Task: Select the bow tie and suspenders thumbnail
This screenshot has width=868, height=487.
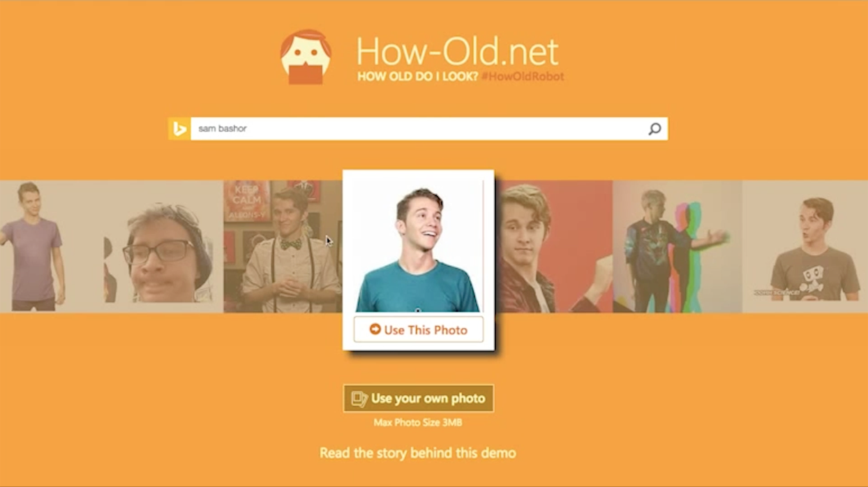Action: (283, 246)
